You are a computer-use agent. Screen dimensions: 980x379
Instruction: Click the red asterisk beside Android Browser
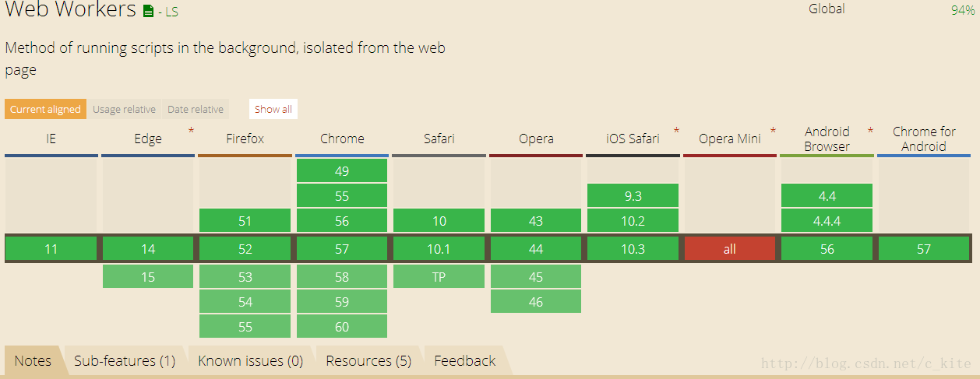tap(870, 131)
